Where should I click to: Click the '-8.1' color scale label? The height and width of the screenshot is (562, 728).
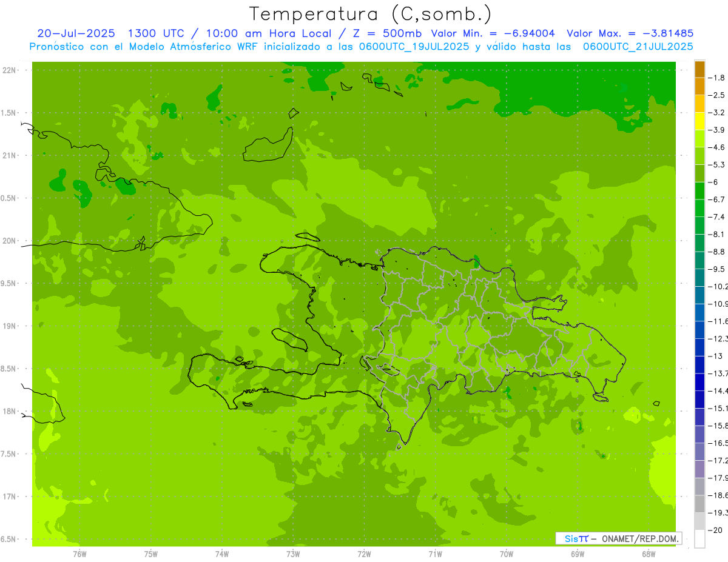click(x=718, y=234)
